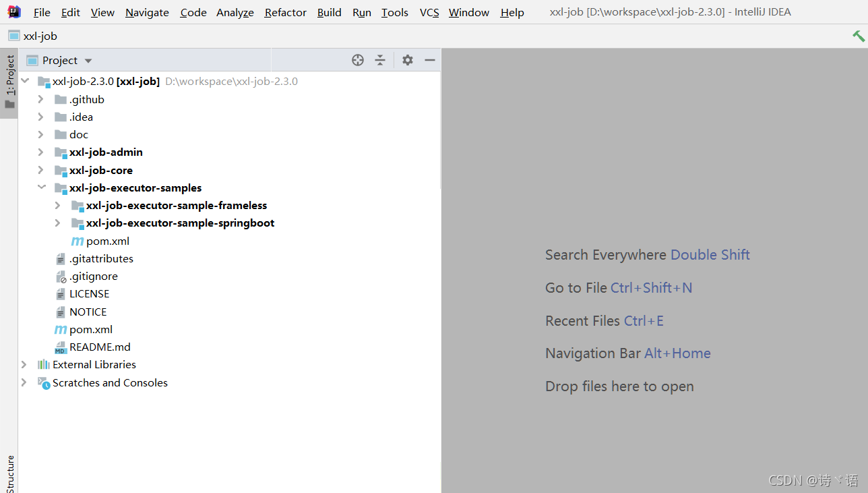Image resolution: width=868 pixels, height=493 pixels.
Task: Expand the .idea folder
Action: click(x=40, y=117)
